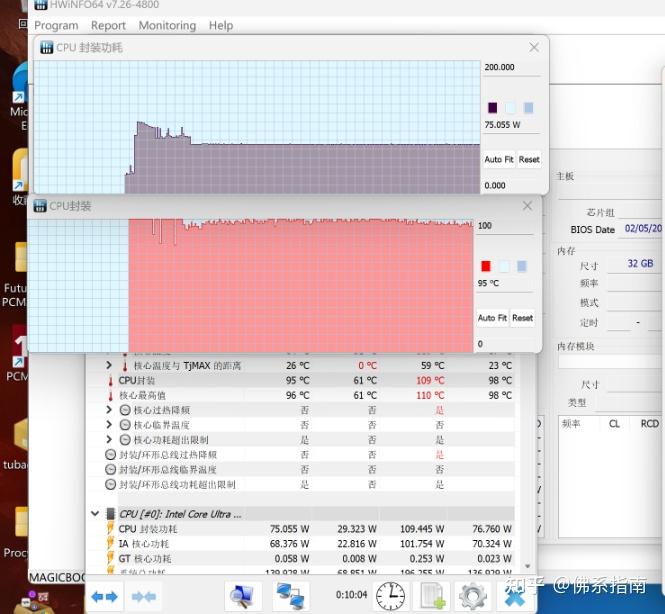Click the expand columns blue arrows icon

[x=104, y=597]
